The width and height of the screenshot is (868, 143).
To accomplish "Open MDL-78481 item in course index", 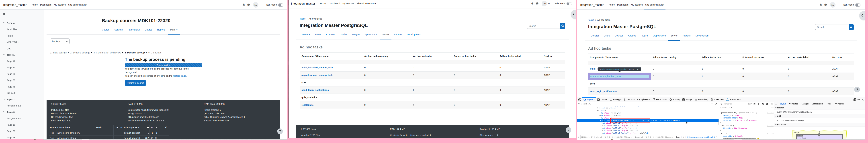I will (x=13, y=42).
